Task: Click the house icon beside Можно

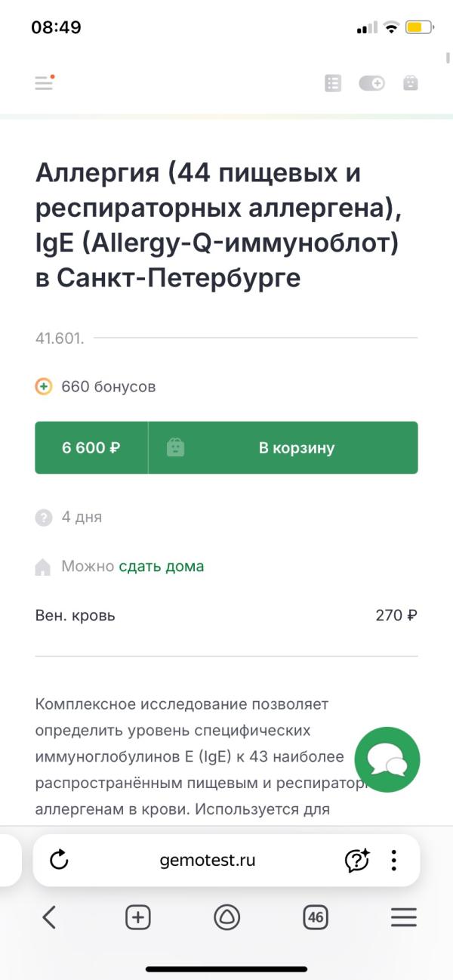Action: pyautogui.click(x=43, y=567)
